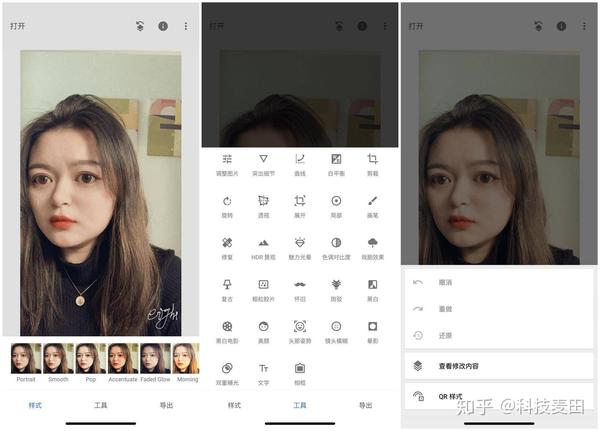
Task: Select the HDR 景观 tool
Action: pyautogui.click(x=263, y=249)
